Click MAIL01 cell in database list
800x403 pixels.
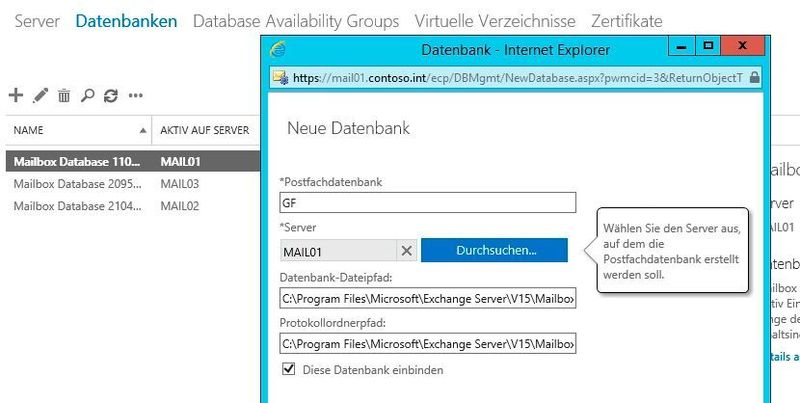[180, 162]
